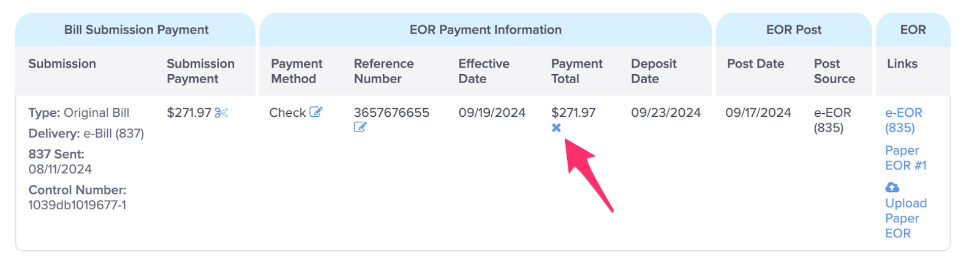Click the Payment Total column heading

click(x=576, y=71)
